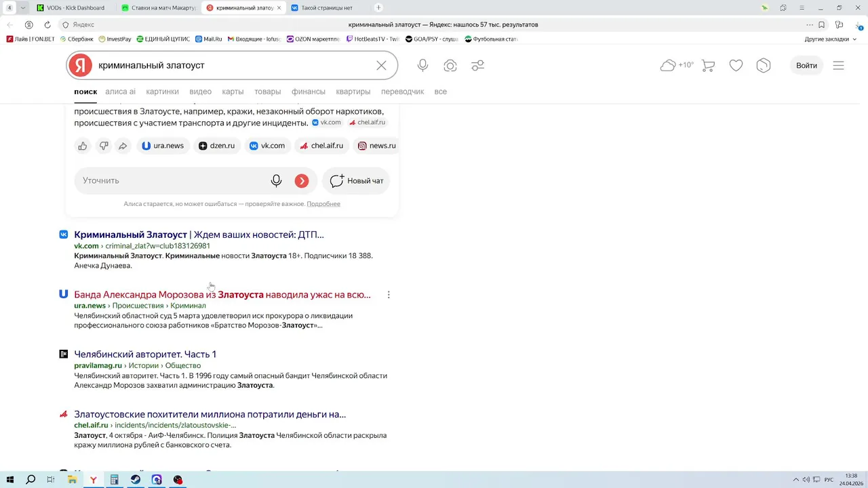Open the алиса ai tab

pyautogui.click(x=120, y=91)
